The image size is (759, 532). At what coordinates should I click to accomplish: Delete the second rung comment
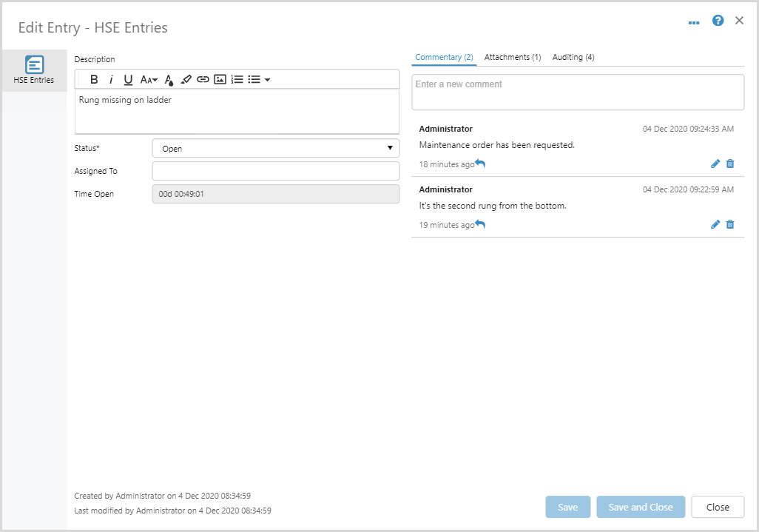(x=730, y=225)
